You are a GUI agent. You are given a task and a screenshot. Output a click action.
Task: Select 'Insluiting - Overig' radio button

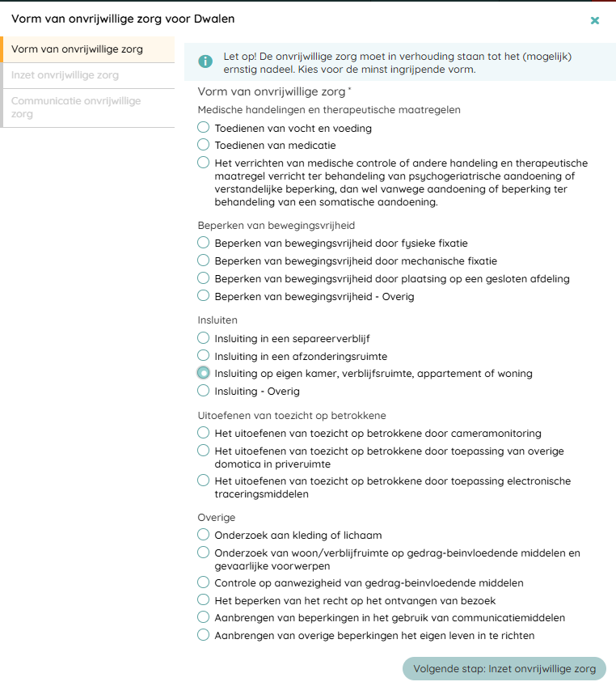tap(204, 391)
